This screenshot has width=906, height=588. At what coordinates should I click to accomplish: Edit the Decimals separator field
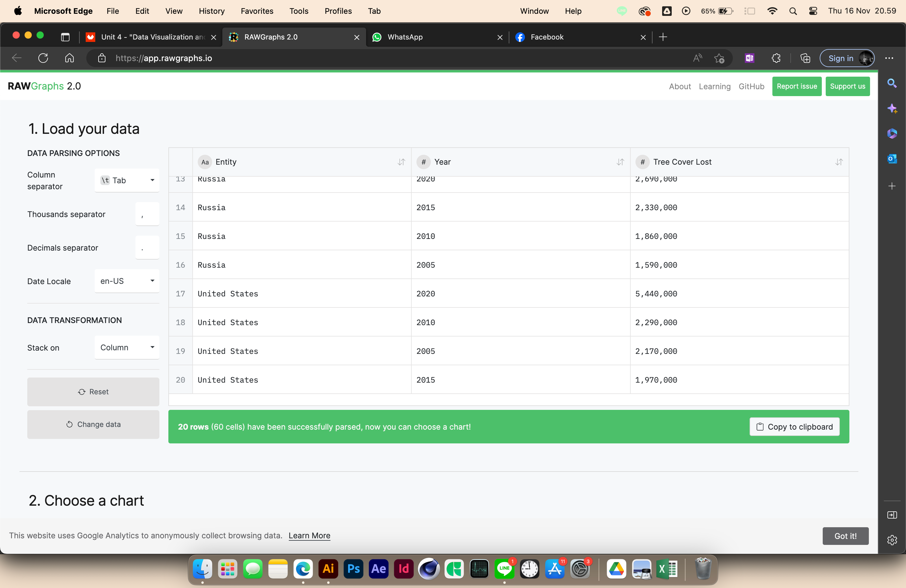(x=147, y=248)
